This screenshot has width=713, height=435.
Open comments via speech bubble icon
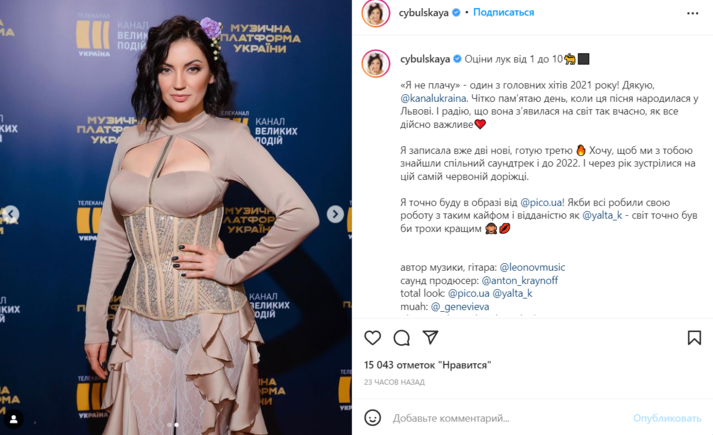(x=402, y=338)
